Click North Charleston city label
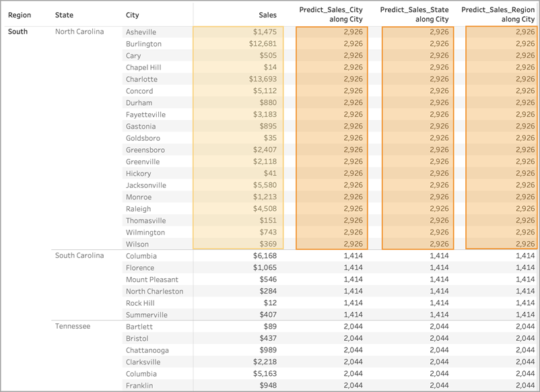The height and width of the screenshot is (392, 540). [x=154, y=292]
